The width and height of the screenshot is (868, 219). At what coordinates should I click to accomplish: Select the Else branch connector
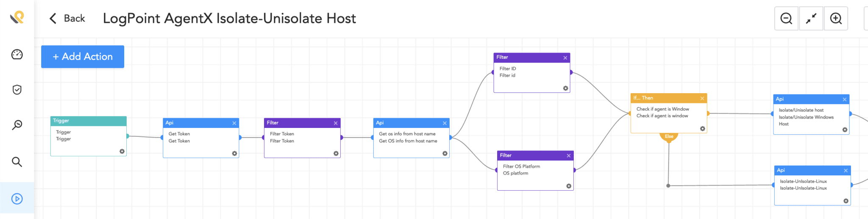(669, 136)
